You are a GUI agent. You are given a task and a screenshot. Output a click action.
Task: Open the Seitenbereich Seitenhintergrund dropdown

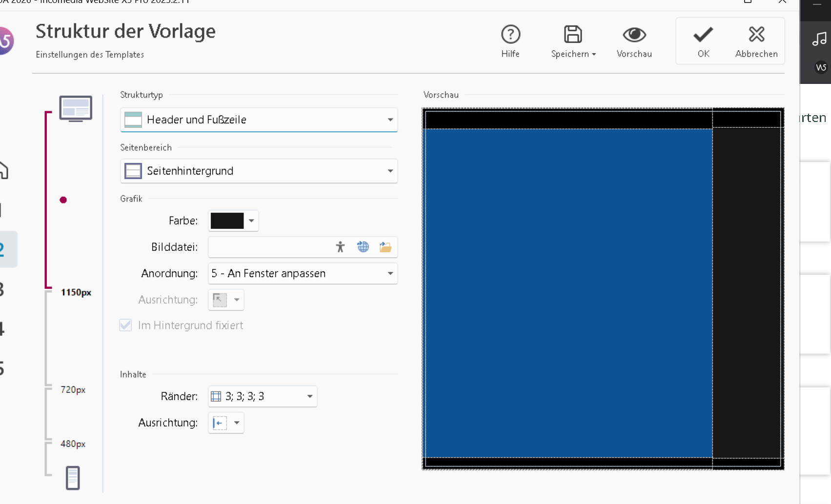tap(390, 171)
